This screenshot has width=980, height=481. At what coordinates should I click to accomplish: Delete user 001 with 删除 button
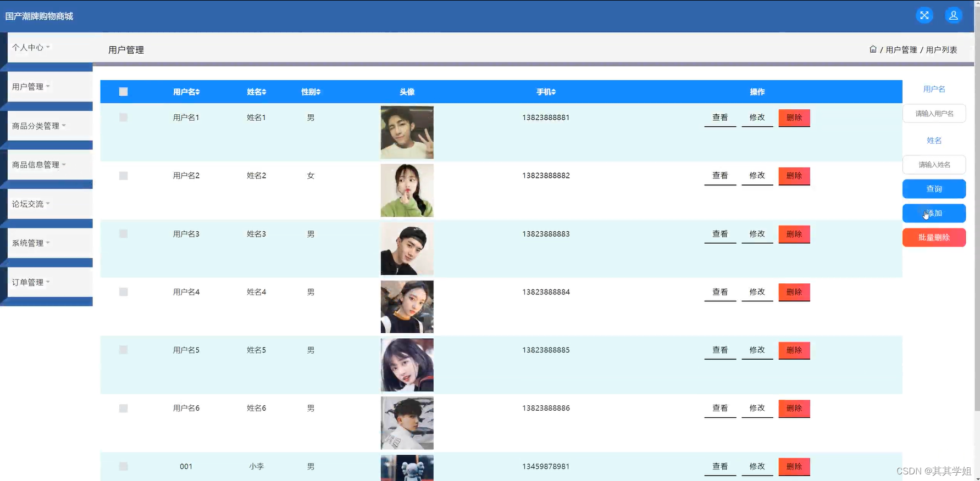click(794, 467)
